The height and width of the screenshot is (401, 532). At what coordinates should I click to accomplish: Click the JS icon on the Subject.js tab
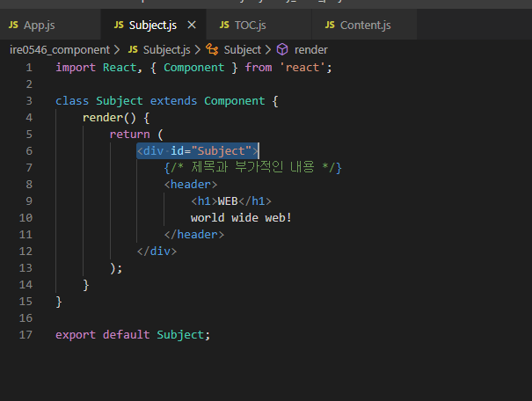pos(119,25)
